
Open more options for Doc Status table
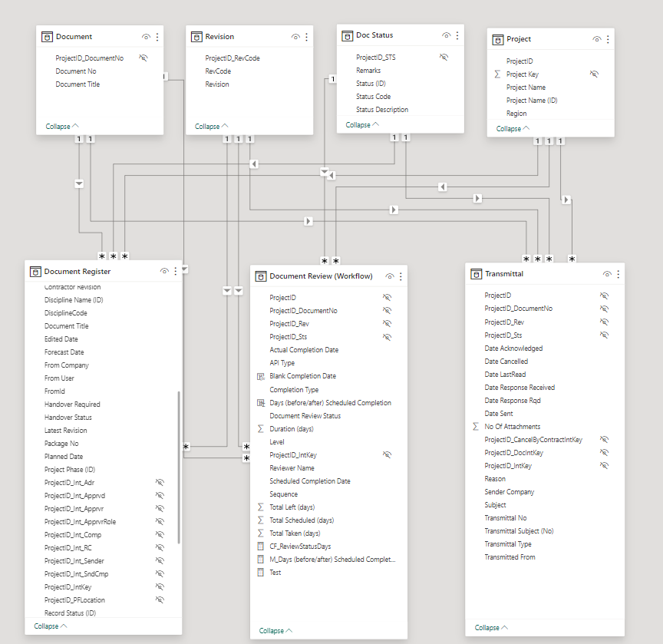coord(457,35)
